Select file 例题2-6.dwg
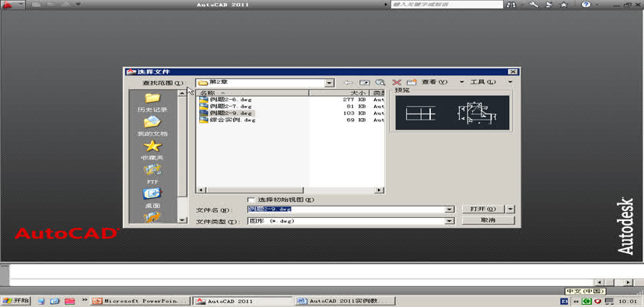 pos(231,100)
